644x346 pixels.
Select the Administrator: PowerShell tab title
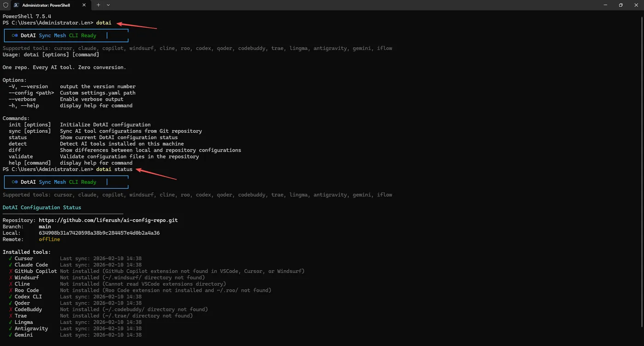(x=46, y=5)
